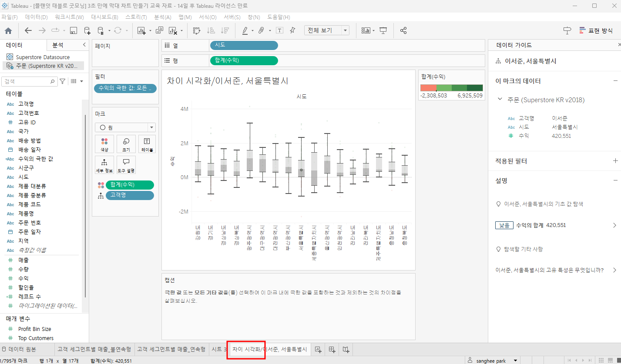Group members with the paperclip icon
Viewport: 621px width, 364px height.
(261, 30)
